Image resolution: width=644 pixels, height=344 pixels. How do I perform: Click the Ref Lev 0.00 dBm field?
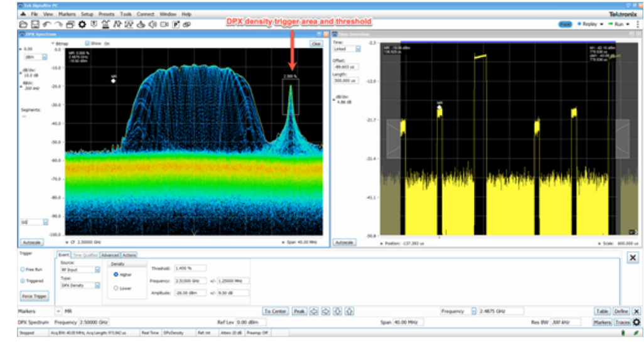[x=251, y=323]
